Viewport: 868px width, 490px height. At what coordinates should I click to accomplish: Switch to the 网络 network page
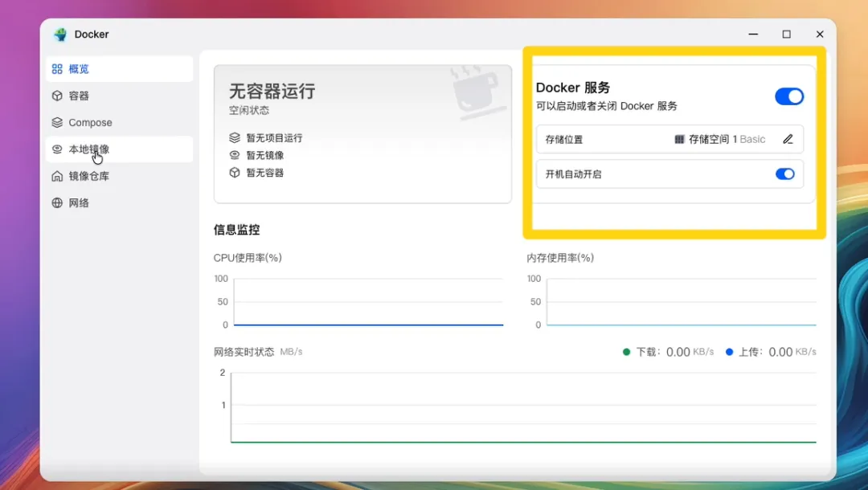(119, 203)
